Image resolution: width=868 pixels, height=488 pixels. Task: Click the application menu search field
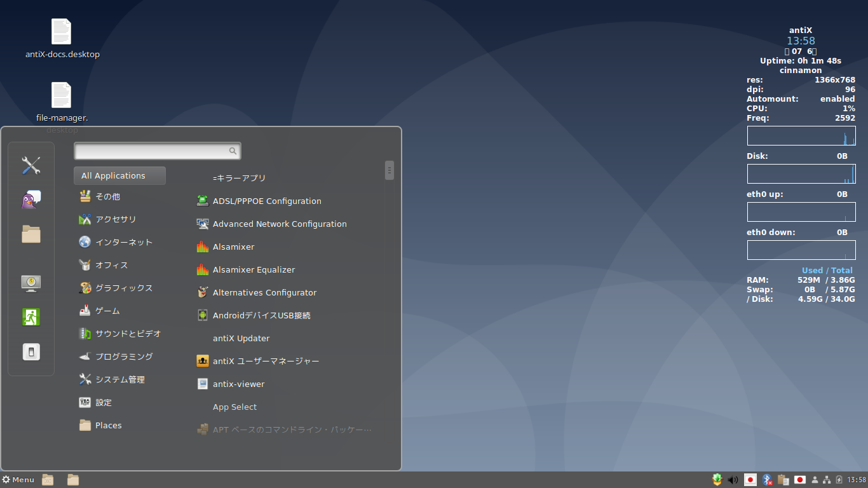point(157,151)
